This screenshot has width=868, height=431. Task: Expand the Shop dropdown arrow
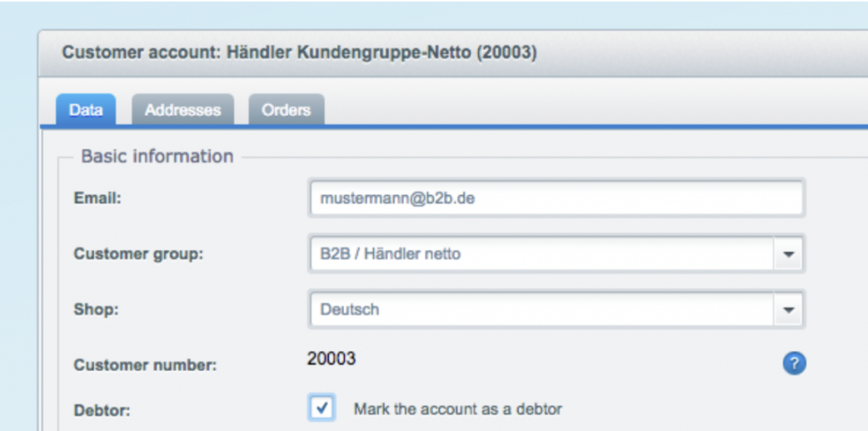pos(788,310)
